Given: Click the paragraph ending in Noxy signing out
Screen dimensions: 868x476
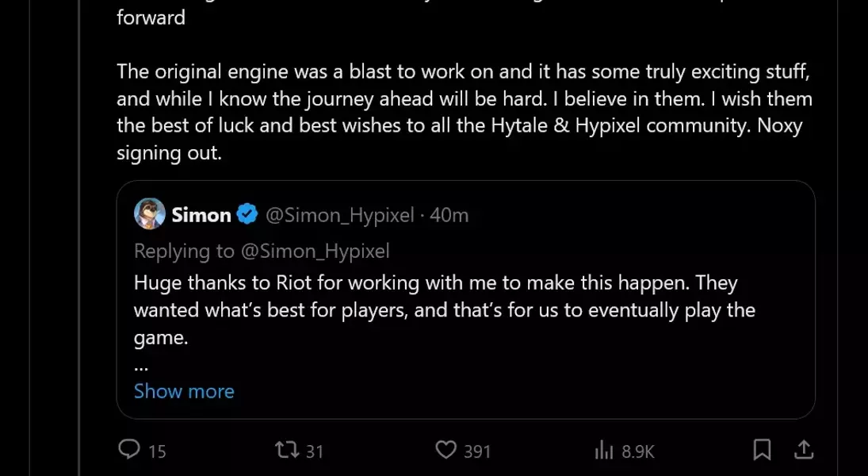Looking at the screenshot, I should click(464, 111).
